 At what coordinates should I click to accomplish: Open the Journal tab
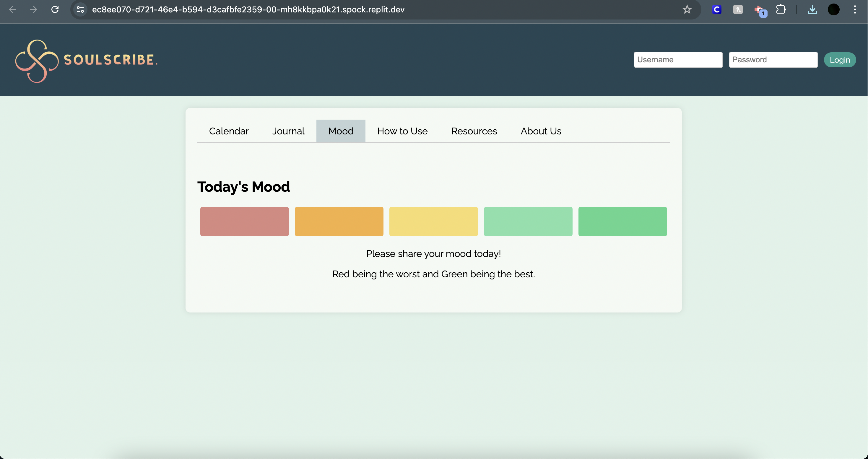[x=288, y=131]
